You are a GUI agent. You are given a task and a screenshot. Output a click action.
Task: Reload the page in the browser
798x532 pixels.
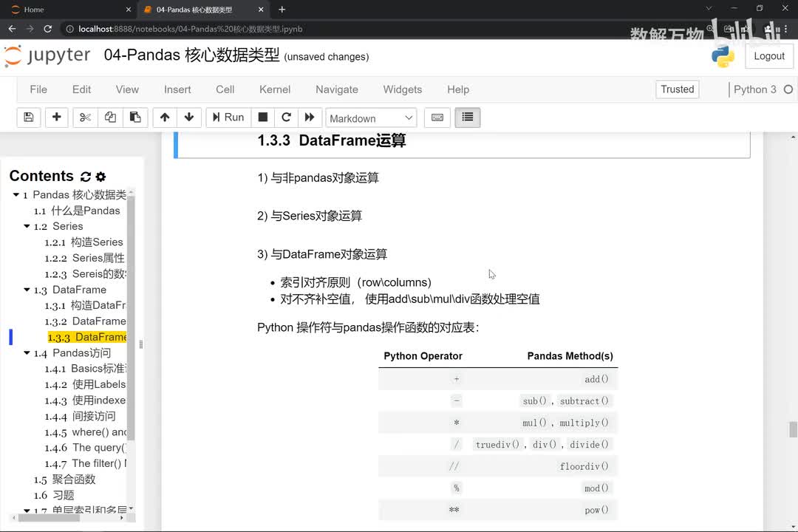[x=47, y=29]
